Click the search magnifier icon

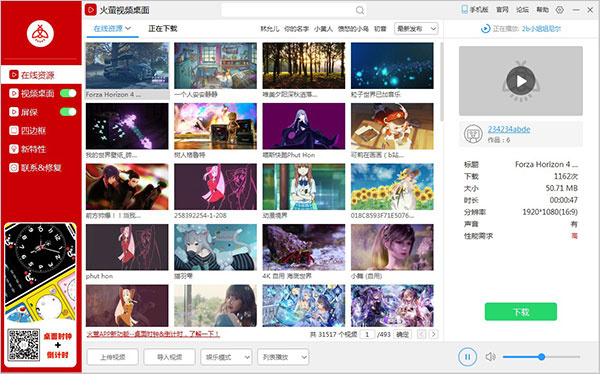tap(360, 10)
